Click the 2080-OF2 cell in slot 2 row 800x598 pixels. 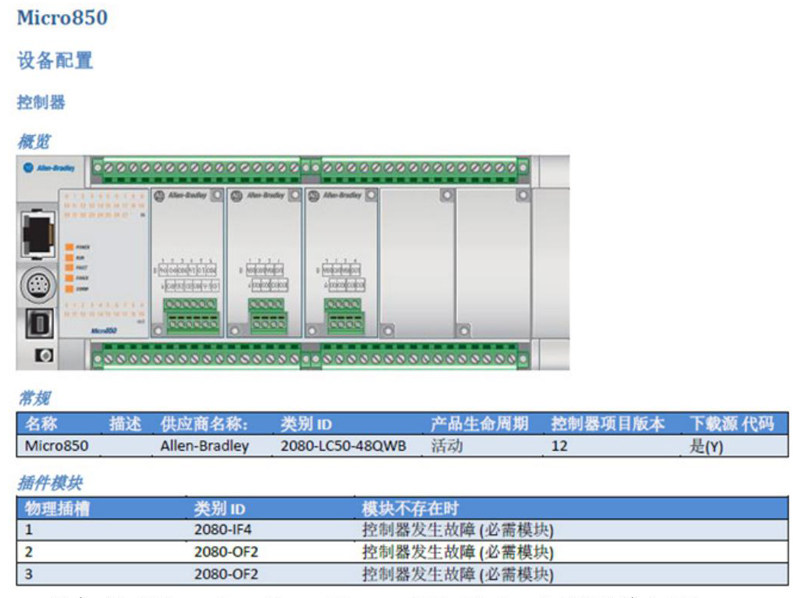tap(226, 552)
